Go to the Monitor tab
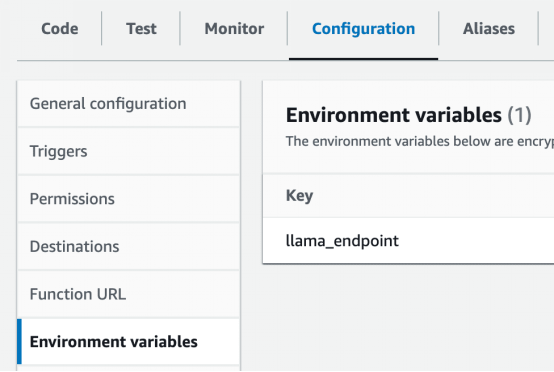This screenshot has width=554, height=372. tap(234, 29)
